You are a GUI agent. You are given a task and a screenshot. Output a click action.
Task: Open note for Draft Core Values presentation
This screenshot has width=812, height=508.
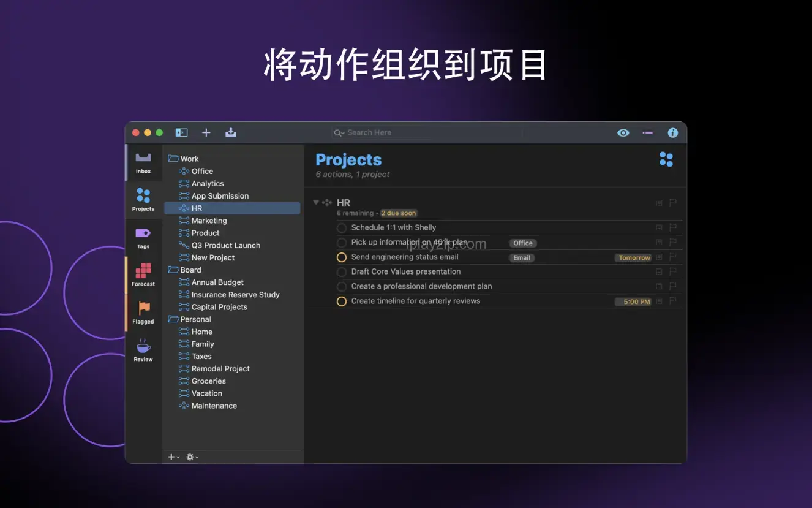(659, 271)
